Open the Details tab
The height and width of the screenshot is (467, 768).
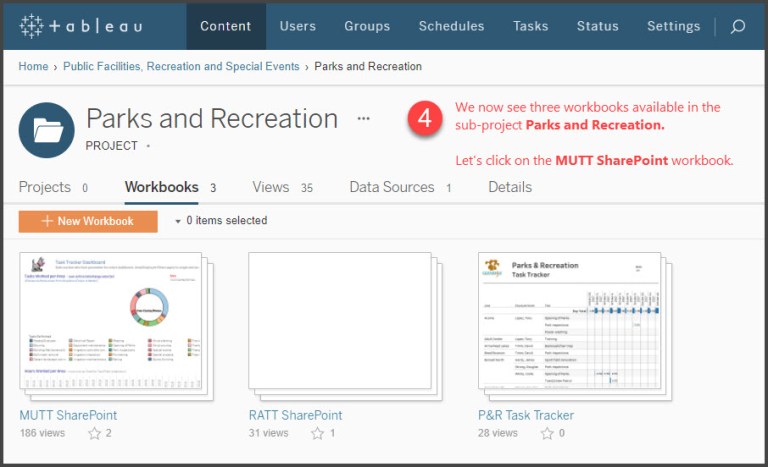[x=510, y=187]
